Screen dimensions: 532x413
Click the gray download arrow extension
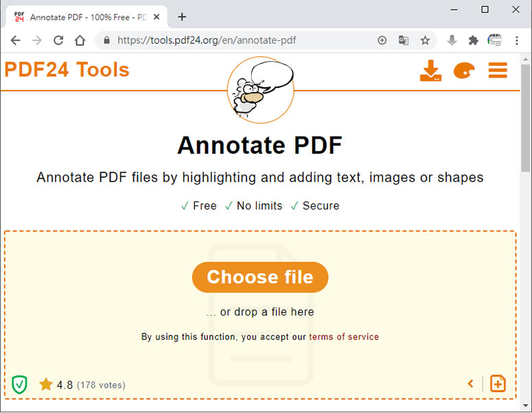tap(452, 40)
